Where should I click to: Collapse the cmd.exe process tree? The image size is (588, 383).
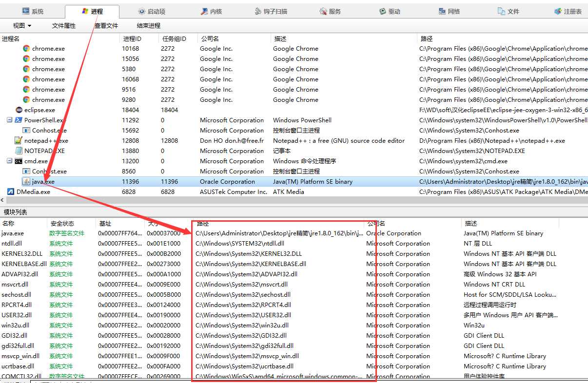pyautogui.click(x=10, y=161)
